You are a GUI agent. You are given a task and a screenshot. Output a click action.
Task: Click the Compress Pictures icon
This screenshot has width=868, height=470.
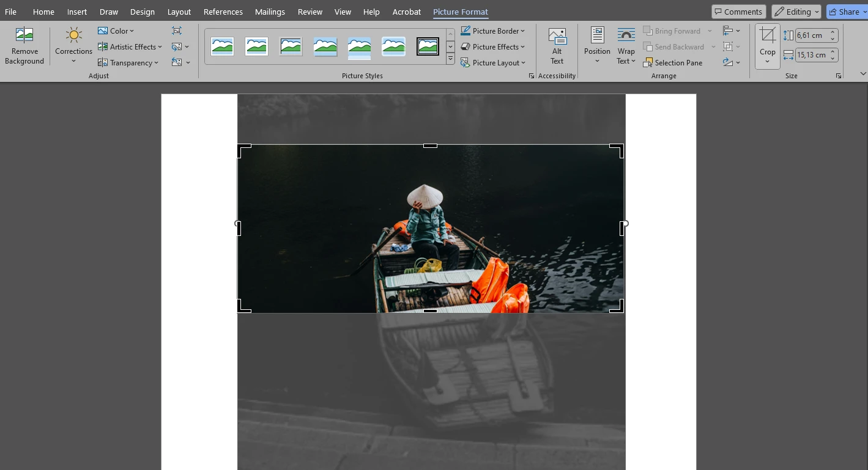tap(177, 31)
